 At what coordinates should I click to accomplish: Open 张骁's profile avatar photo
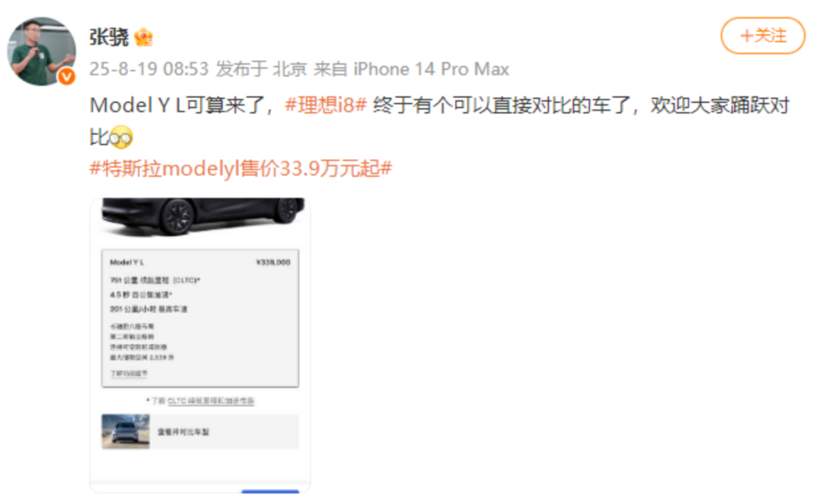(x=41, y=51)
